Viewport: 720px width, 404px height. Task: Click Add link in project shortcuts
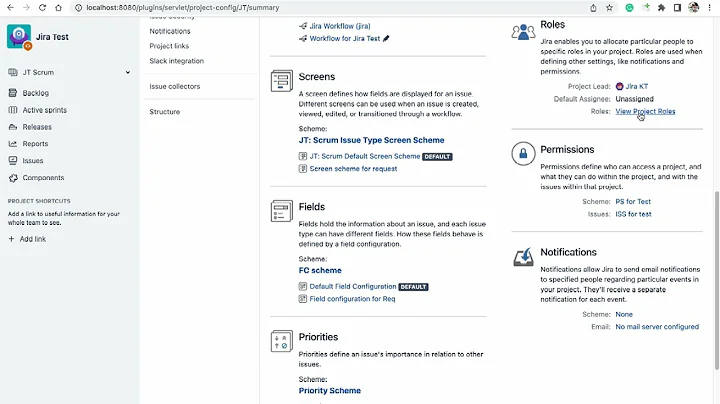(33, 239)
